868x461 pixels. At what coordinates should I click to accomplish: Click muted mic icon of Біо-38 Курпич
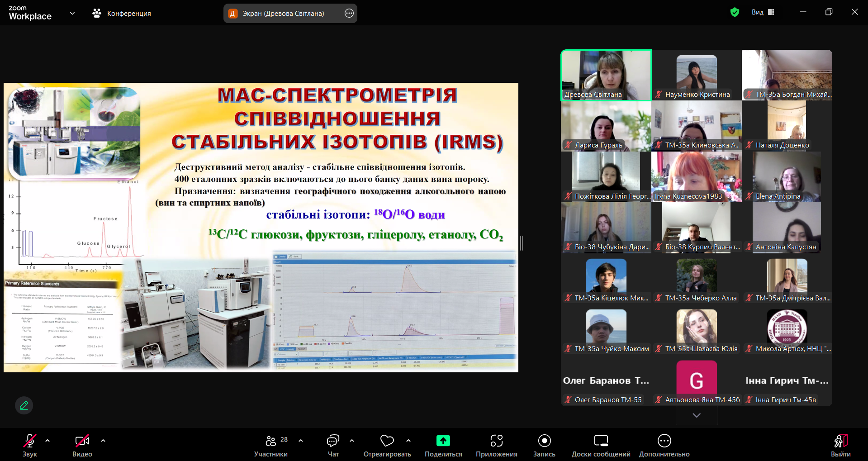pyautogui.click(x=659, y=247)
